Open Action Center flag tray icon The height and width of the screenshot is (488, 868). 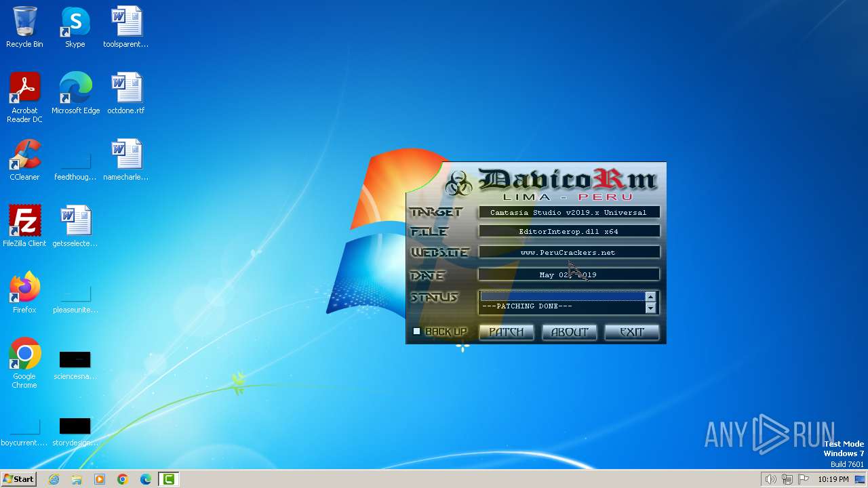pos(804,479)
